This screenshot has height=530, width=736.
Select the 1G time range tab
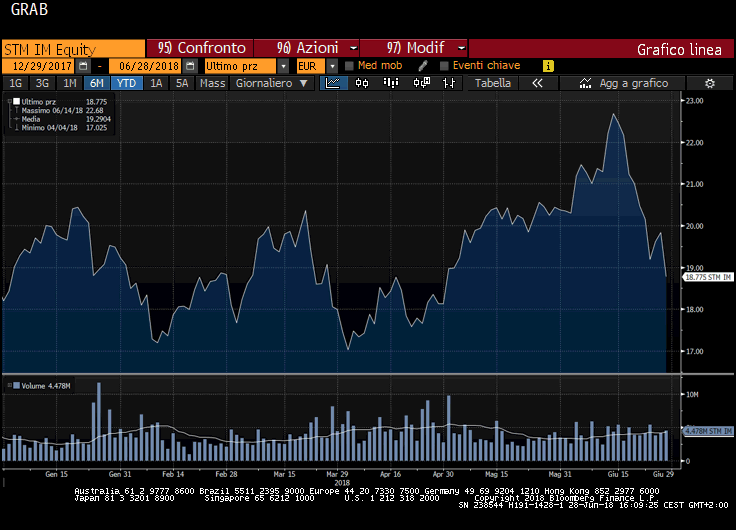(15, 83)
